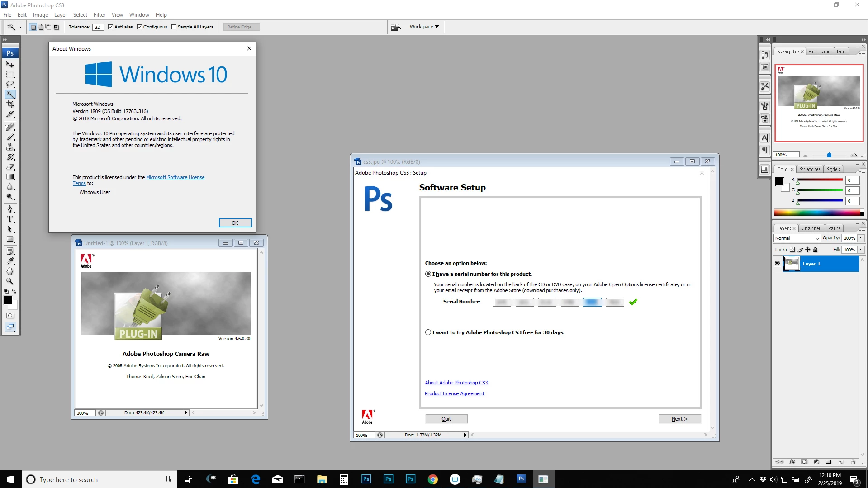This screenshot has height=488, width=868.
Task: Select the Dodge tool
Action: coord(10,197)
